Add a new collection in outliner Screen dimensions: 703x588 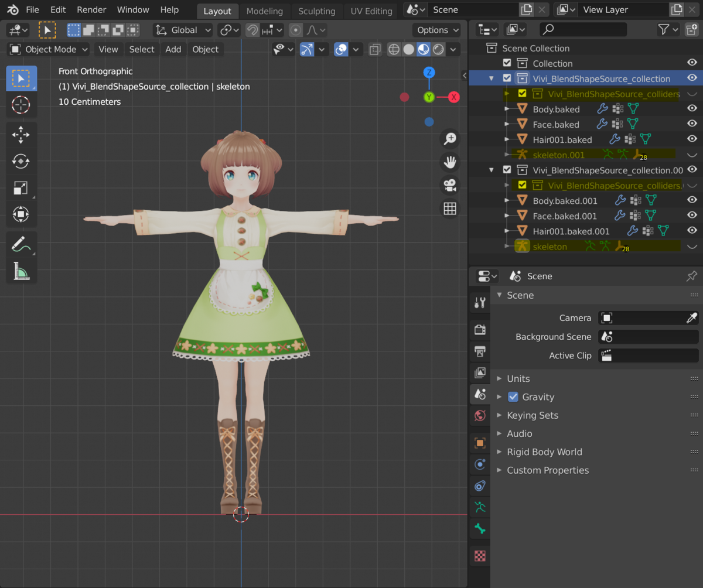tap(692, 29)
